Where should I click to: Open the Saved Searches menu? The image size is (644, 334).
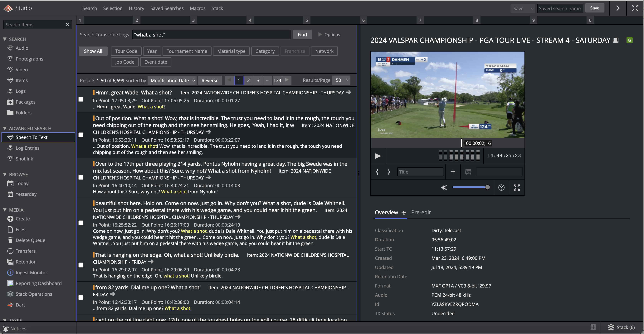tap(167, 8)
